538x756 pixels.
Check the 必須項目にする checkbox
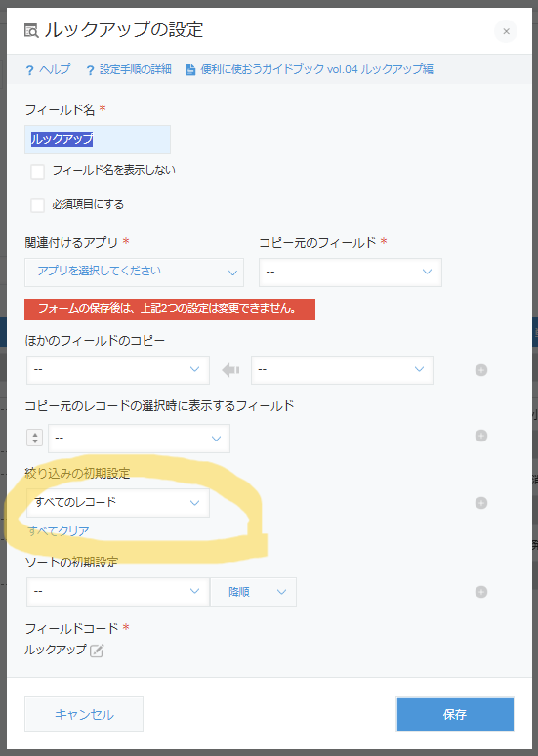point(38,205)
